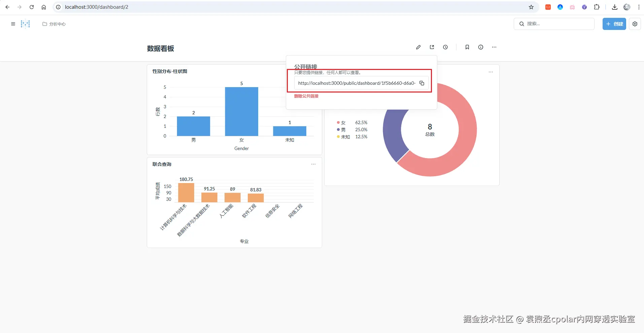This screenshot has height=333, width=644.
Task: Click the 男 bar in gender chart
Action: click(194, 126)
